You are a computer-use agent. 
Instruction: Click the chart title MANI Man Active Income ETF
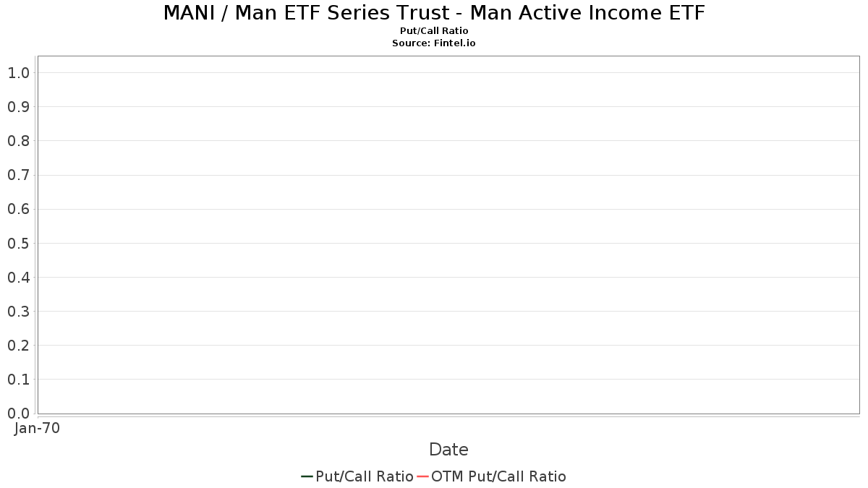(434, 13)
